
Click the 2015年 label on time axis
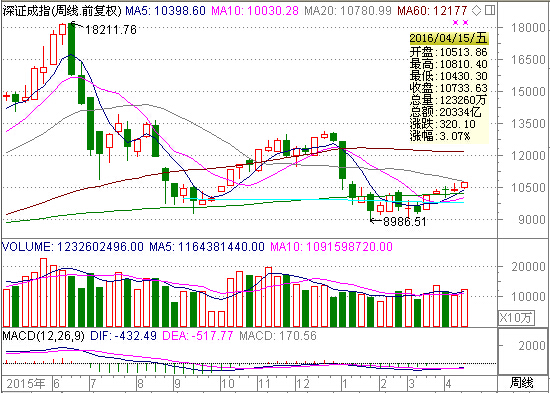click(x=26, y=383)
